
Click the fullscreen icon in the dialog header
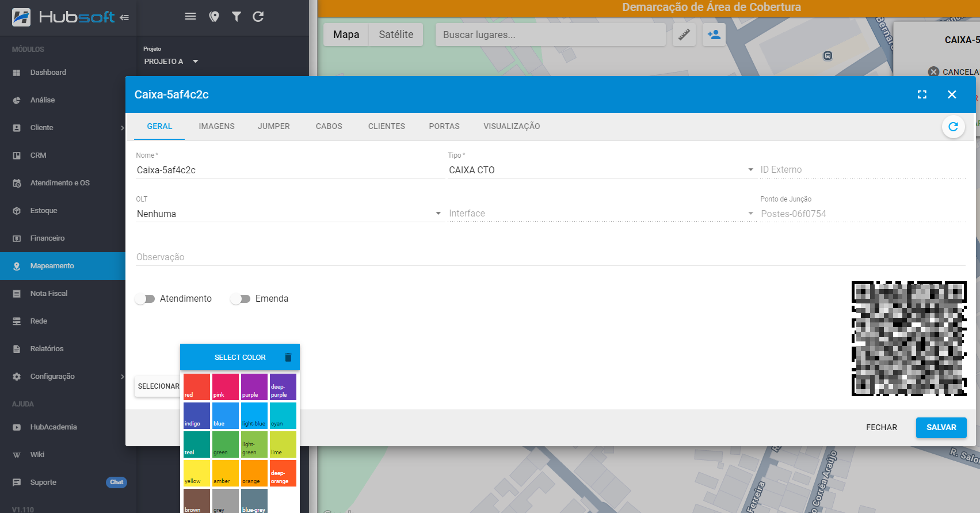point(922,94)
